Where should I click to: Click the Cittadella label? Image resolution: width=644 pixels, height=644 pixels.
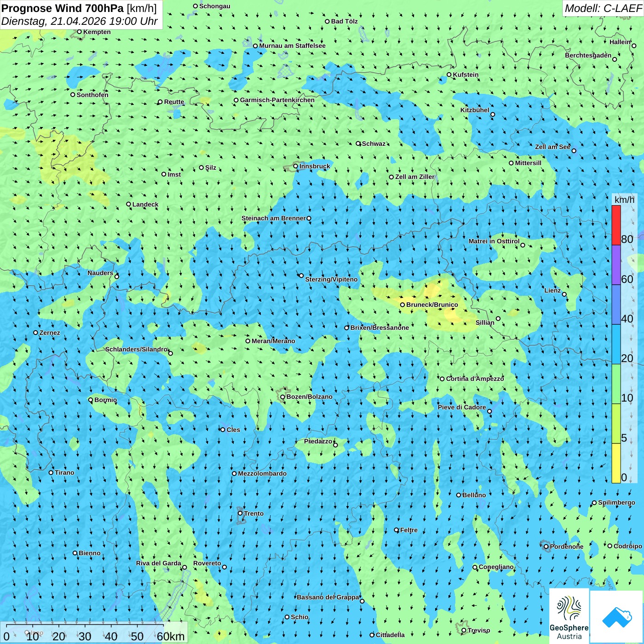click(x=390, y=635)
